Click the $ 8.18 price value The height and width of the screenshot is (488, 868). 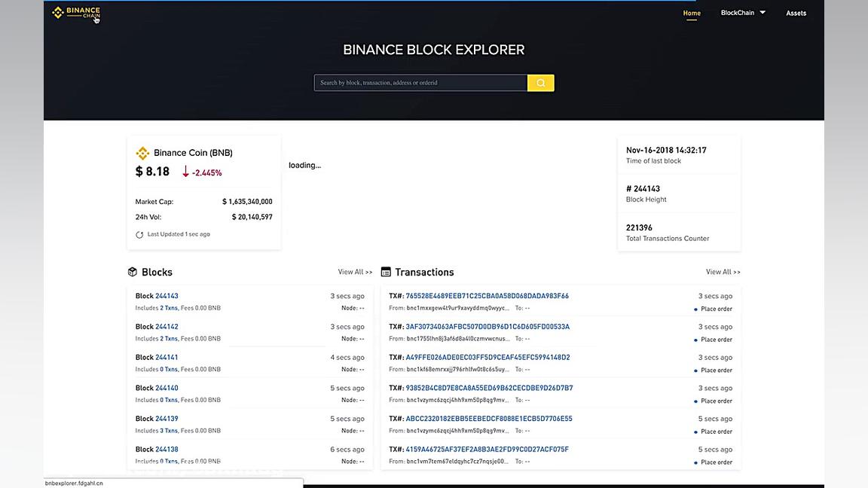point(152,172)
